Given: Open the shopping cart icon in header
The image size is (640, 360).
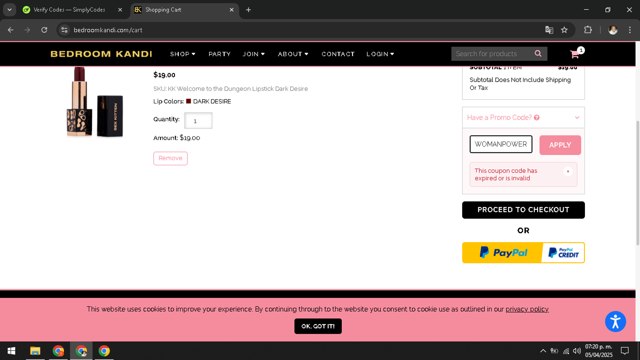Looking at the screenshot, I should pos(575,54).
